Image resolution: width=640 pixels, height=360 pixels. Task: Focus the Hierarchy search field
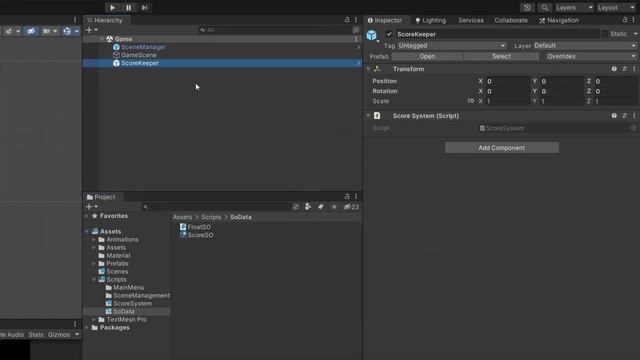pyautogui.click(x=276, y=30)
